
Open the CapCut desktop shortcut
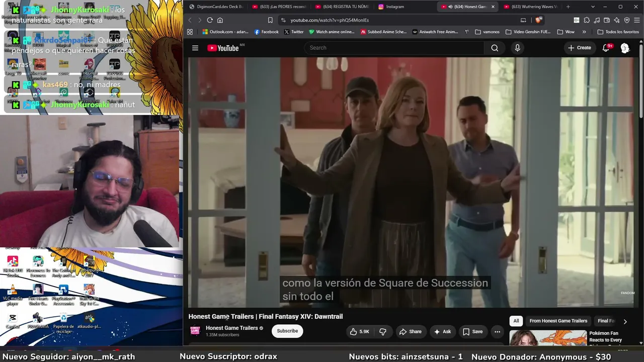coord(13,321)
